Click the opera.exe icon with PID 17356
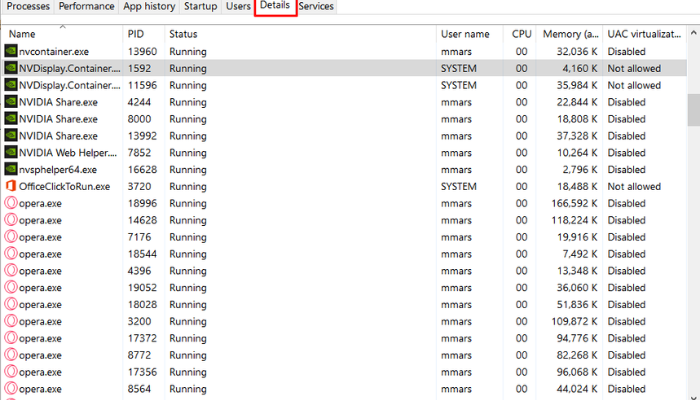 (11, 372)
